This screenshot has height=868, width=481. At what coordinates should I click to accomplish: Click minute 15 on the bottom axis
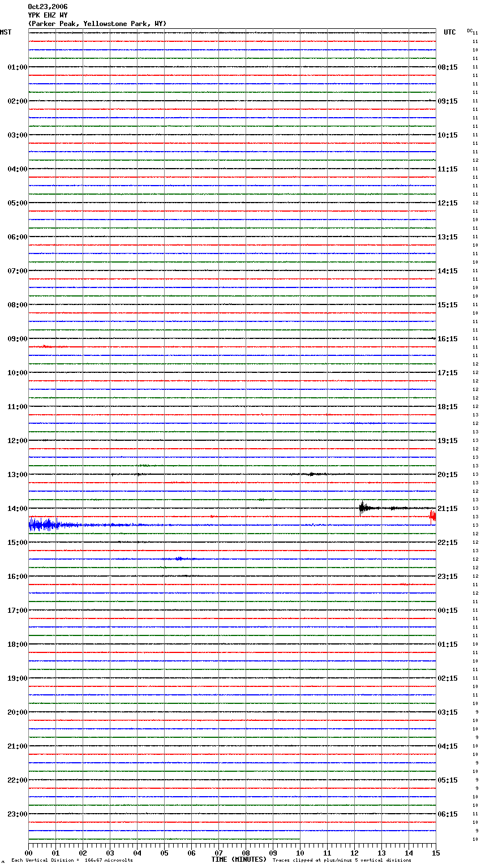(x=435, y=853)
